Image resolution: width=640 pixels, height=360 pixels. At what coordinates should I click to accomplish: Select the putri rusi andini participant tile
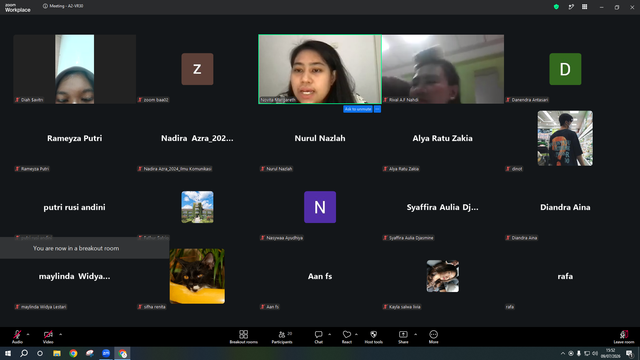coord(75,207)
